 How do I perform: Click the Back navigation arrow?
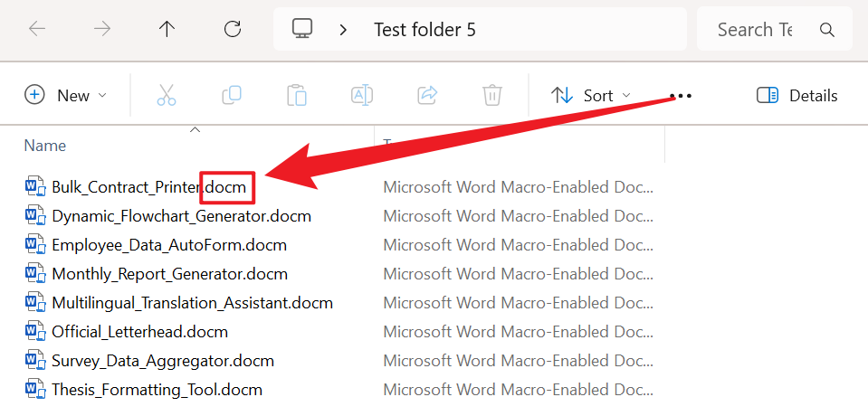37,30
